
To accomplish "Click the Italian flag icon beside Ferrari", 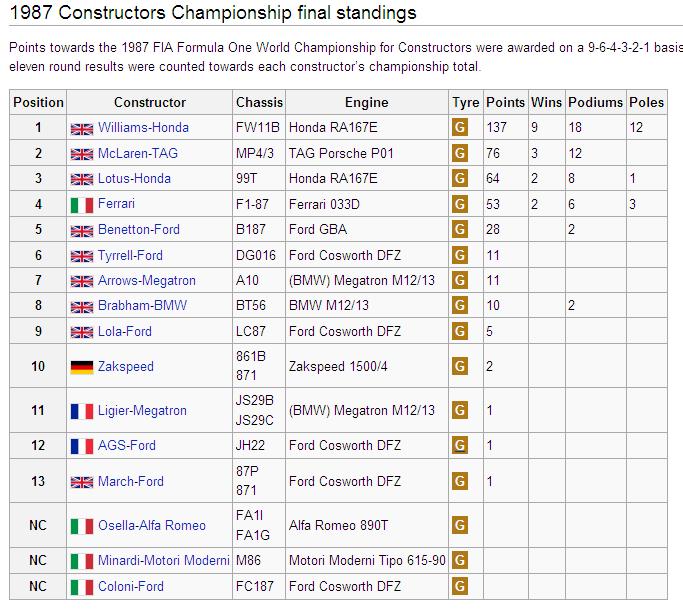I will pyautogui.click(x=81, y=204).
